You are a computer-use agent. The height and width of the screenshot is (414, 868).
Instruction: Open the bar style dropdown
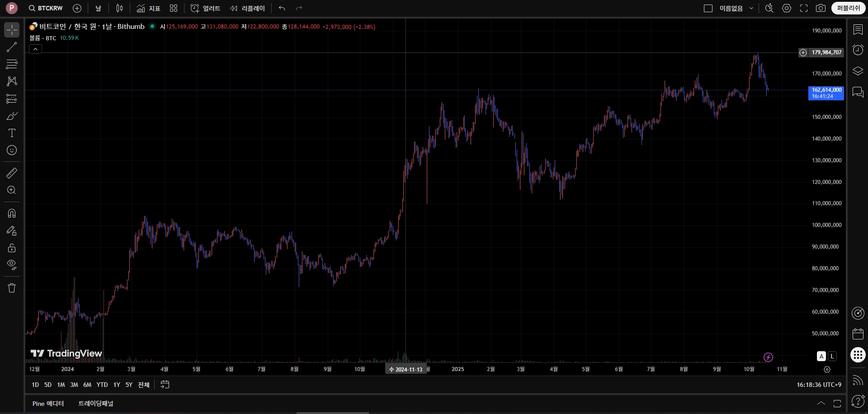coord(119,8)
